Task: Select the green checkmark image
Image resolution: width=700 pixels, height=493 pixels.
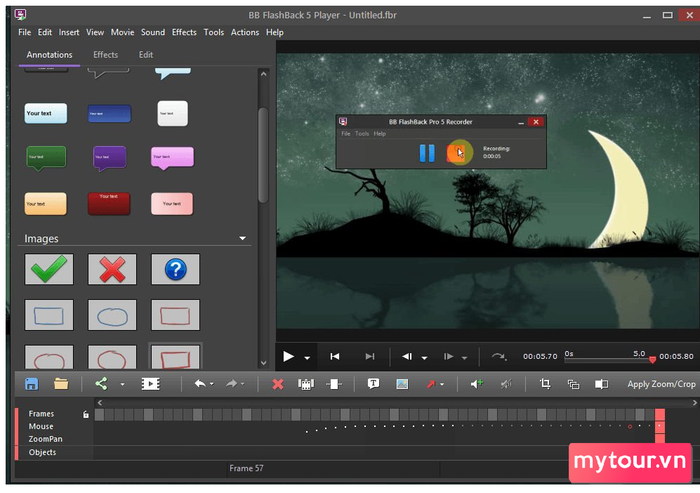Action: pyautogui.click(x=49, y=269)
